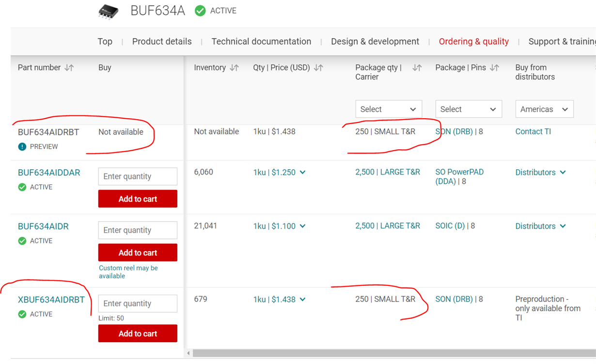Open the SOIC (D) package link
Image resolution: width=596 pixels, height=364 pixels.
[450, 226]
